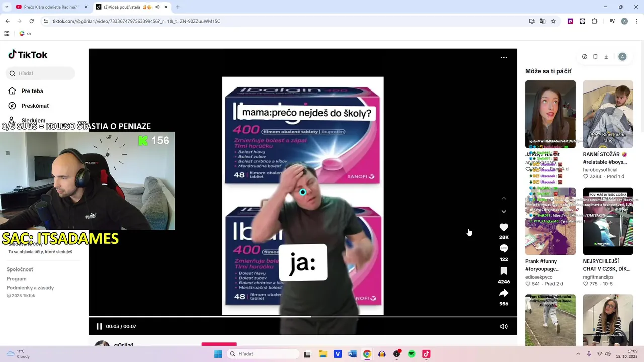The image size is (644, 362).
Task: Open comments showing 122
Action: 504,248
